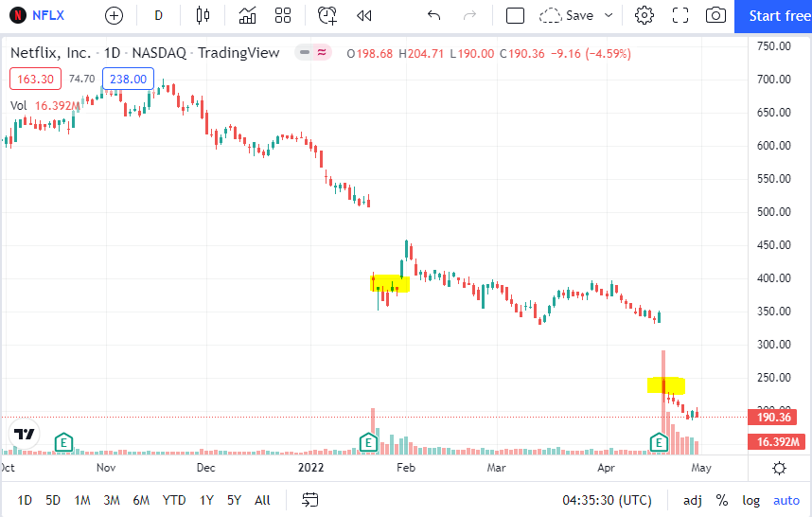The height and width of the screenshot is (517, 812).
Task: Click the red 163.30 sell price box
Action: pyautogui.click(x=35, y=79)
